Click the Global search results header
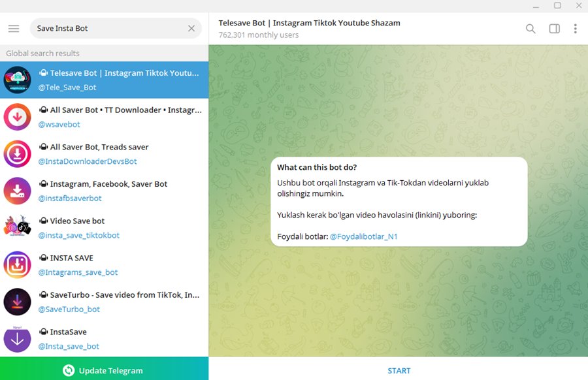The width and height of the screenshot is (588, 380). (x=42, y=54)
